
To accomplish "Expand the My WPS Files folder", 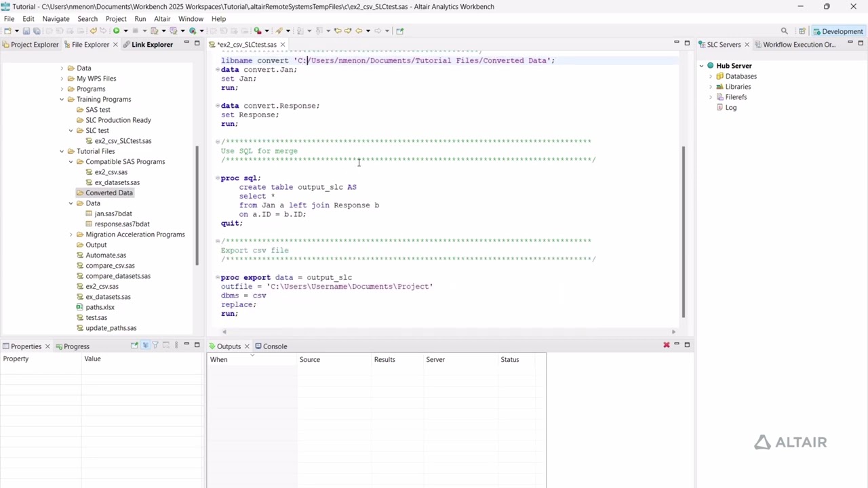I will 62,79.
